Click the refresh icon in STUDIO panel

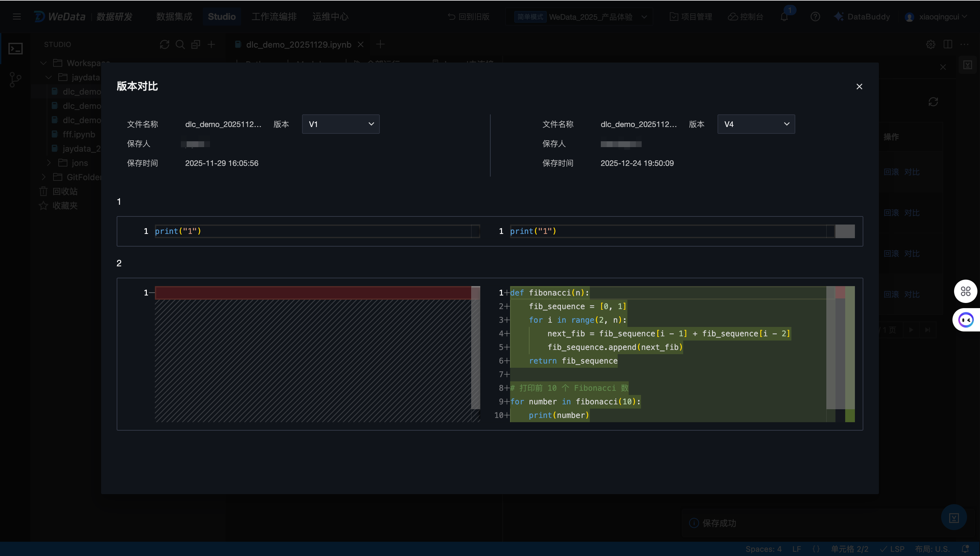164,45
